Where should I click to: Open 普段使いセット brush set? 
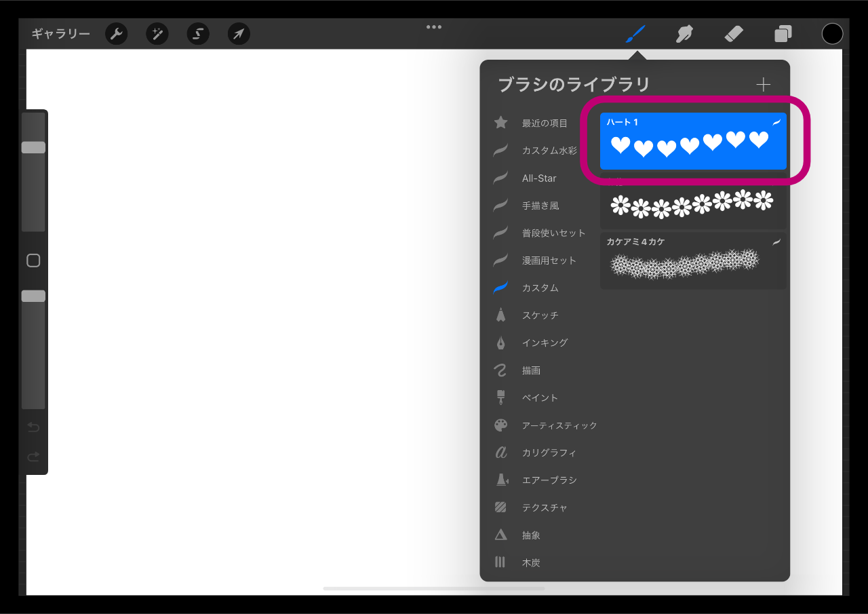point(554,233)
